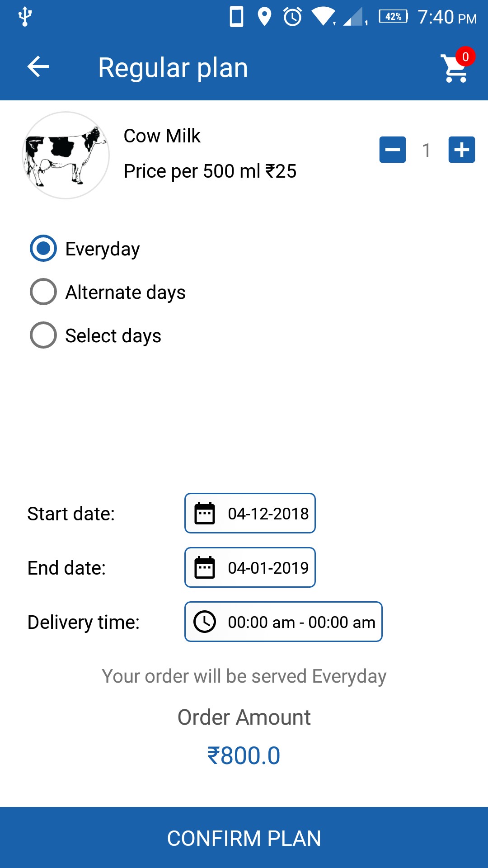This screenshot has height=868, width=488.
Task: Increase quantity with plus button
Action: point(461,150)
